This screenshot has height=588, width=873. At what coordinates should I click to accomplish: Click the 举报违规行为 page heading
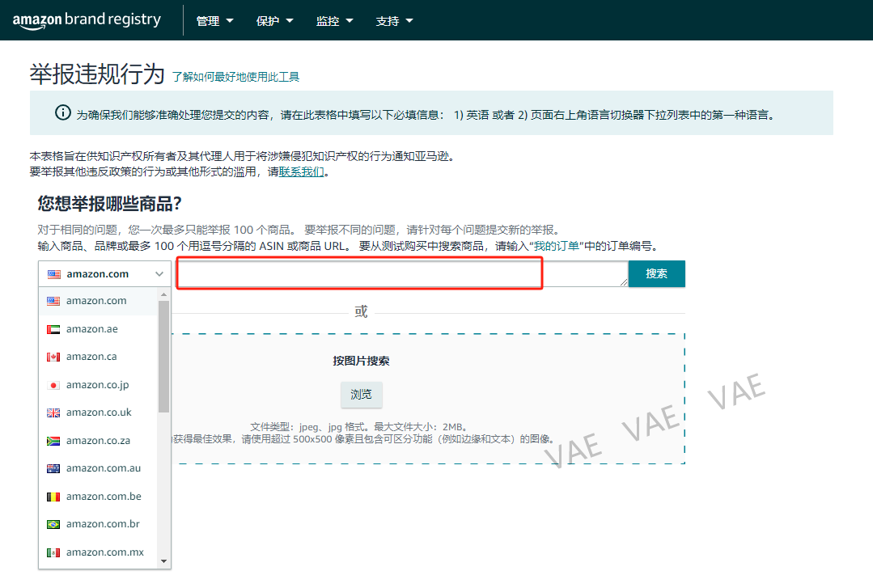tap(97, 74)
